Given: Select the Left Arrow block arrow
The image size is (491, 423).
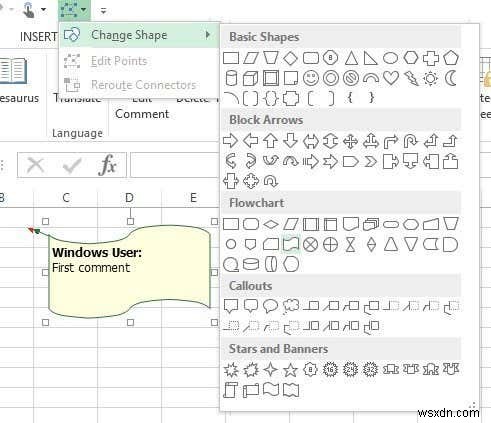Looking at the screenshot, I should coord(250,141).
